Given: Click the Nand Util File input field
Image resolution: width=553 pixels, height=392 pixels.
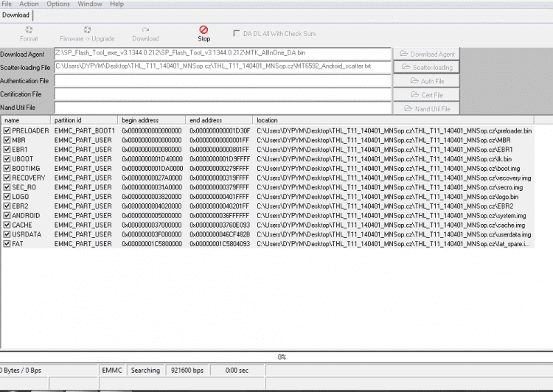Looking at the screenshot, I should pos(223,108).
